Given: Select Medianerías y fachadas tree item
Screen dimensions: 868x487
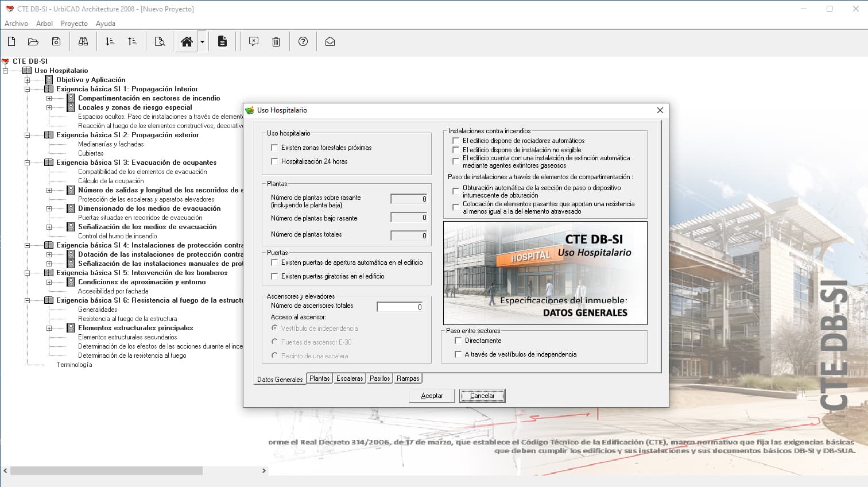Looking at the screenshot, I should click(111, 144).
